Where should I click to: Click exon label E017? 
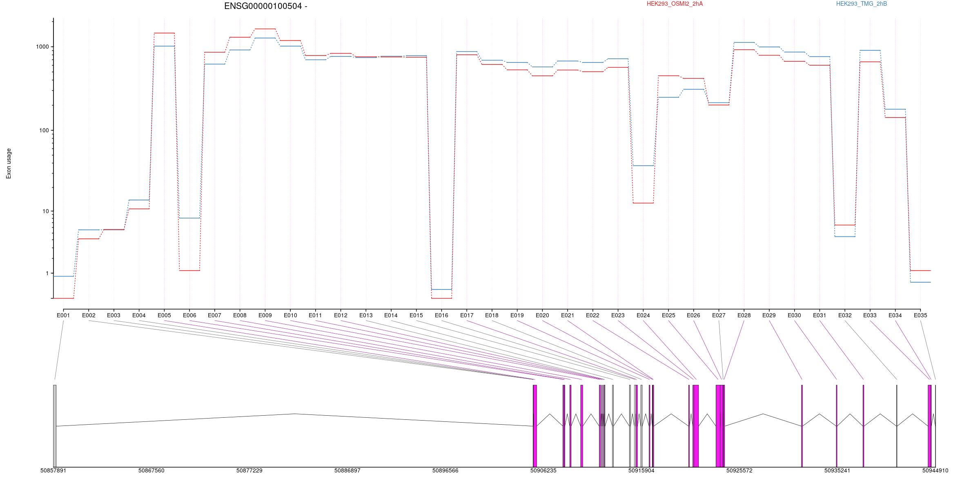click(467, 315)
